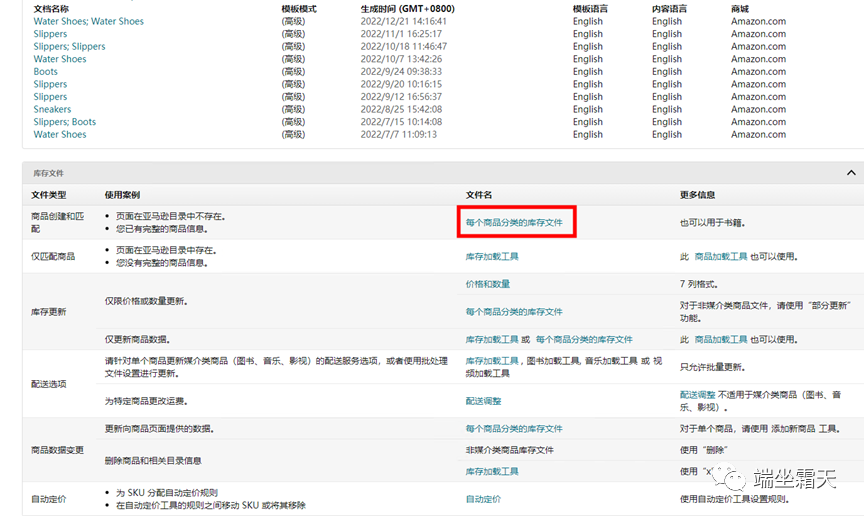The height and width of the screenshot is (516, 864).
Task: Select the 文档名称 column header
Action: (x=51, y=9)
